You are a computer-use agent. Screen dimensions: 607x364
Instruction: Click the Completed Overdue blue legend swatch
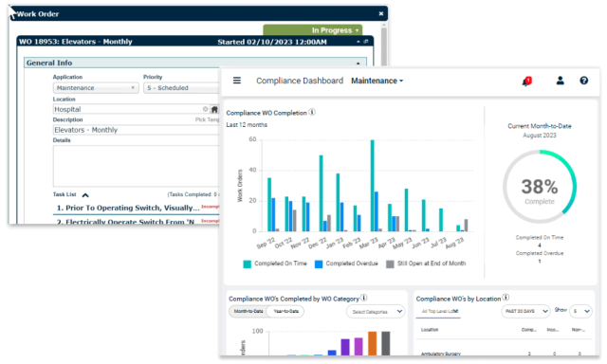[x=319, y=264]
